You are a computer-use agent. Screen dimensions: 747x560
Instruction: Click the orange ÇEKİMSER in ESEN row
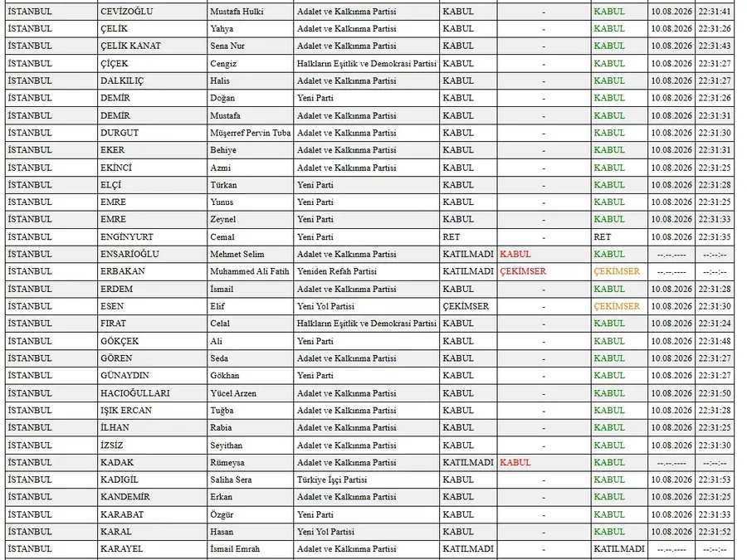617,306
